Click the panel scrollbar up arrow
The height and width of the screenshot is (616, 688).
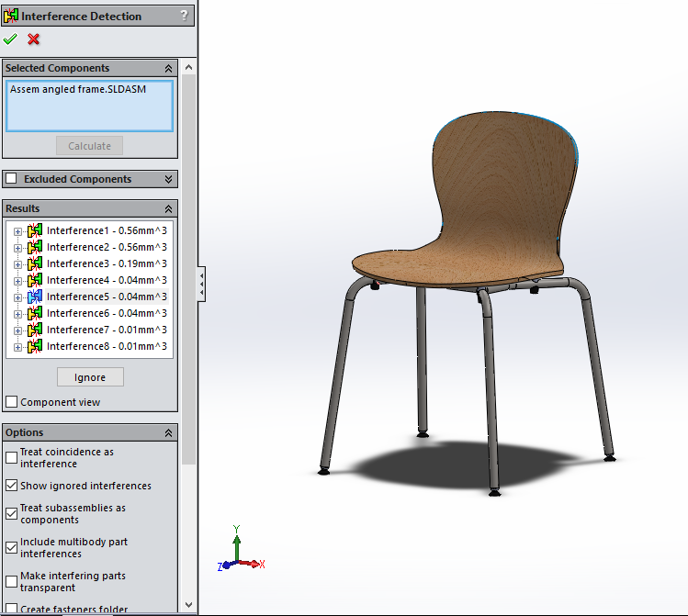pos(188,67)
